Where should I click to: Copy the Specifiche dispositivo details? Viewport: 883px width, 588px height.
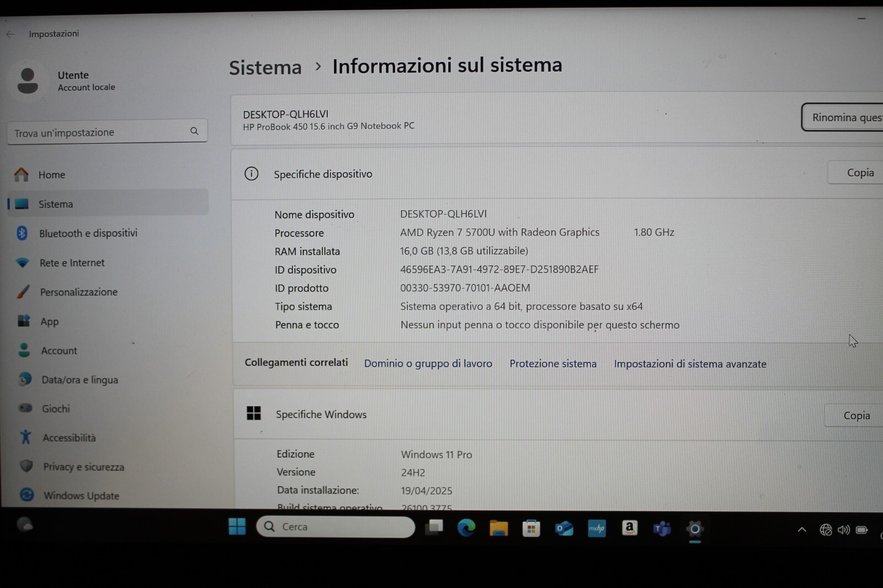point(857,173)
